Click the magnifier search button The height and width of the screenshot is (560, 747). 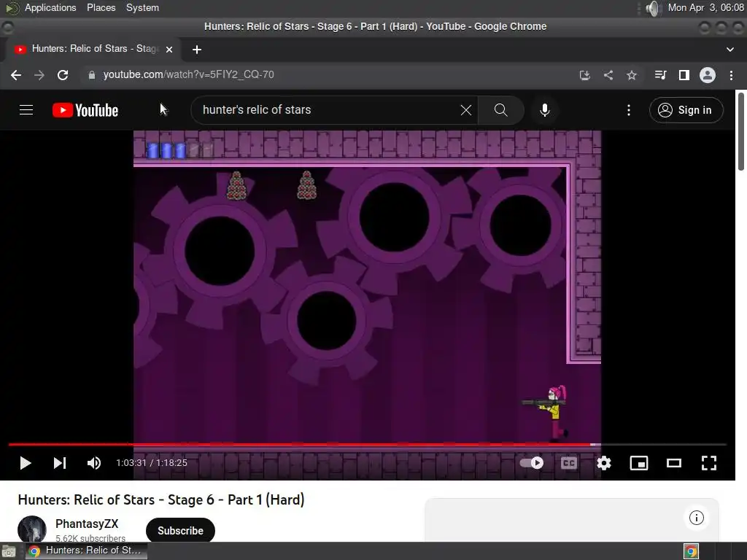pyautogui.click(x=500, y=110)
